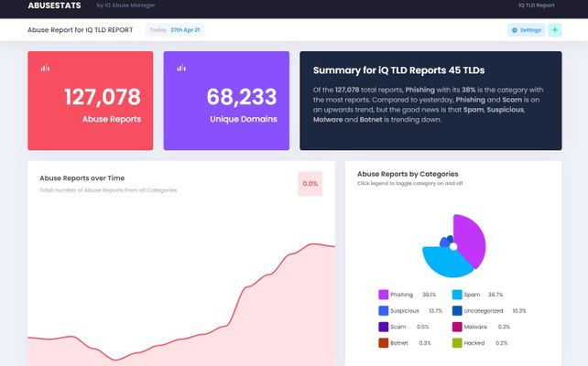Click the purple Phishing slice of pie chart
588x366 pixels.
pyautogui.click(x=470, y=235)
